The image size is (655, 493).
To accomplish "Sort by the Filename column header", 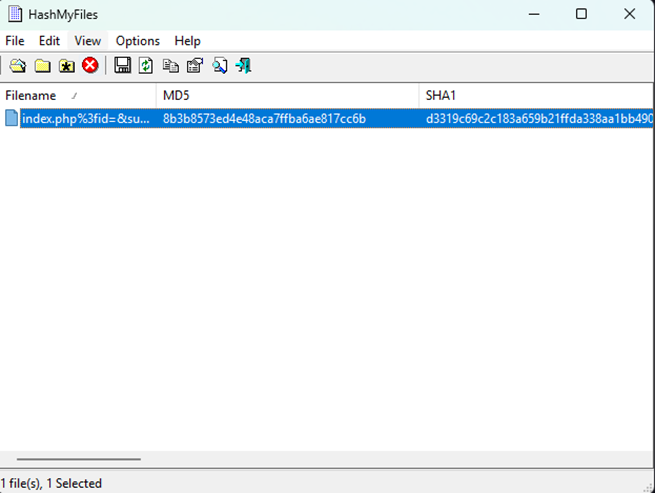I will coord(78,96).
